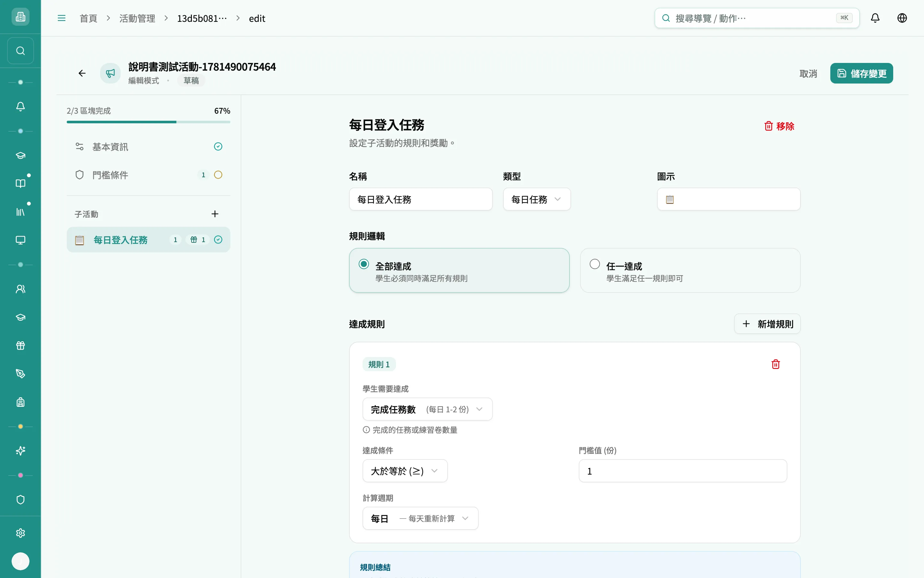Open the top bar notification bell
Screen dimensions: 924x578
click(x=875, y=18)
